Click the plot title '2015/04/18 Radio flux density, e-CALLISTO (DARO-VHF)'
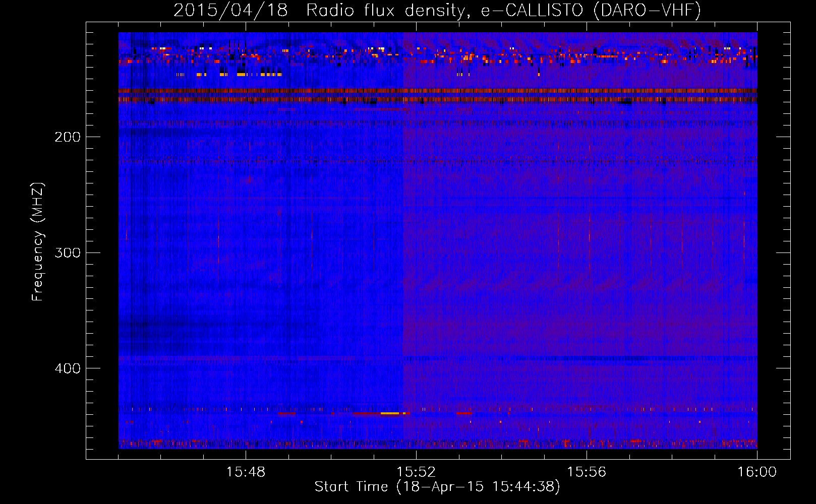The height and width of the screenshot is (504, 816). pos(437,11)
